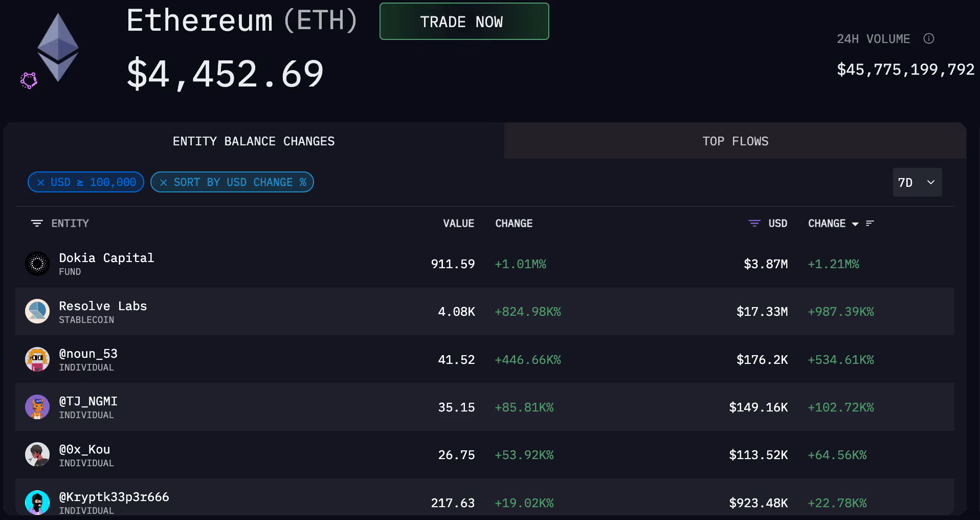Image resolution: width=980 pixels, height=520 pixels.
Task: Open the @TJ_NGMI entity link
Action: coord(88,401)
